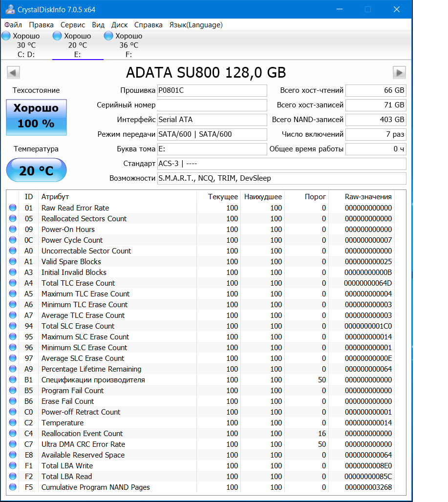Open the Язык(Language) menu
The height and width of the screenshot is (502, 448).
tap(195, 24)
